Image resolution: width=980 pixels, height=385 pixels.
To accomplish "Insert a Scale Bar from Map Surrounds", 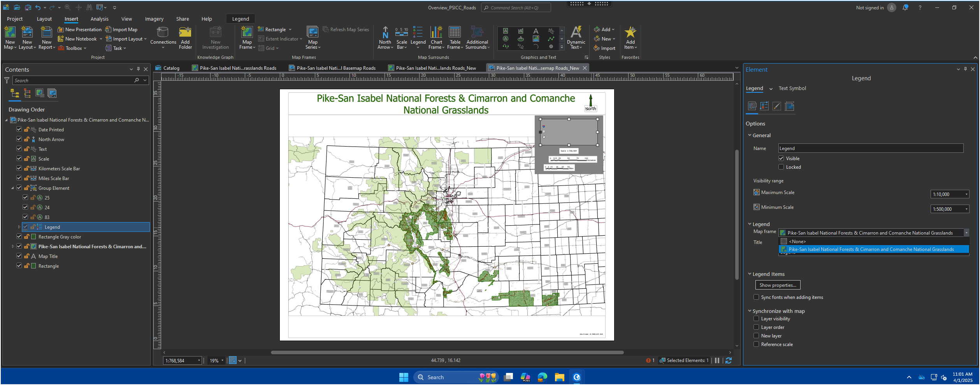I will (402, 38).
